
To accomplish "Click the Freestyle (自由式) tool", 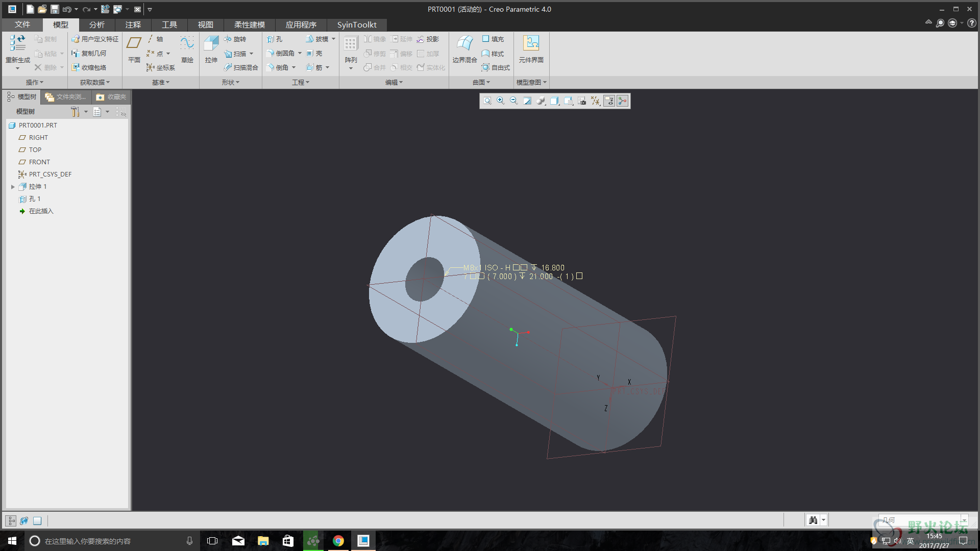I will pos(496,67).
